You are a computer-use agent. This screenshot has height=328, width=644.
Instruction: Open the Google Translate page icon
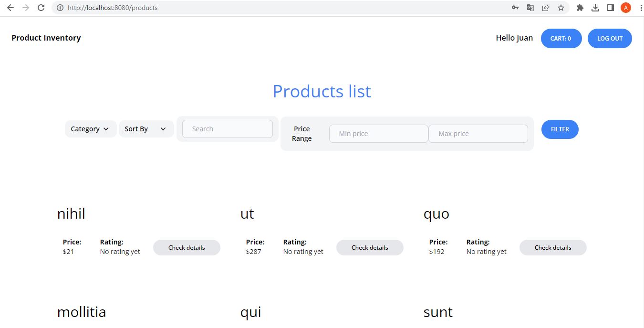[530, 8]
